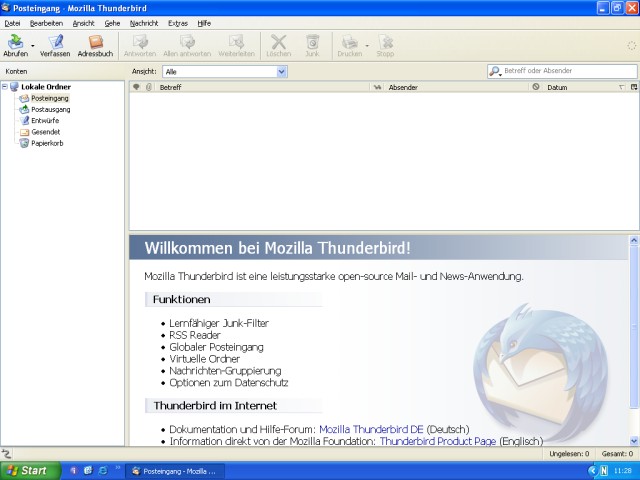Click the preview pane scroll up arrow

634,240
